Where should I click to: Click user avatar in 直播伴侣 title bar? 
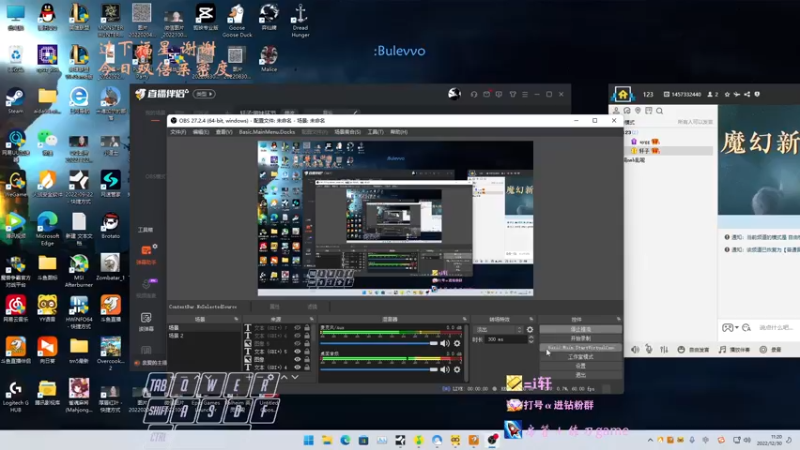455,94
